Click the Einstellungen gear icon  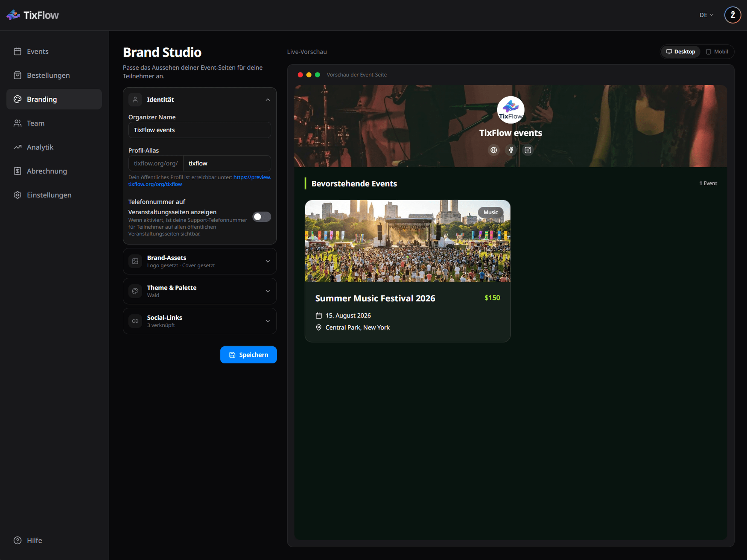click(17, 195)
